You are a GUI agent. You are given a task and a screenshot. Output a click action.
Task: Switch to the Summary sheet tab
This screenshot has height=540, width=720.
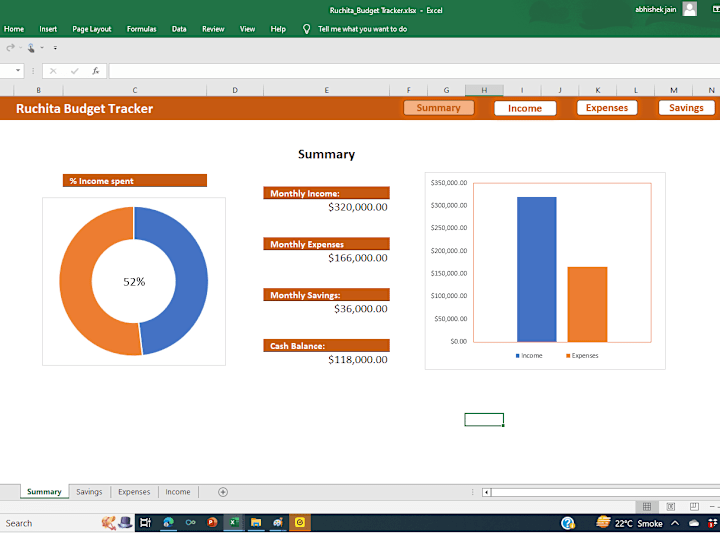pyautogui.click(x=44, y=491)
